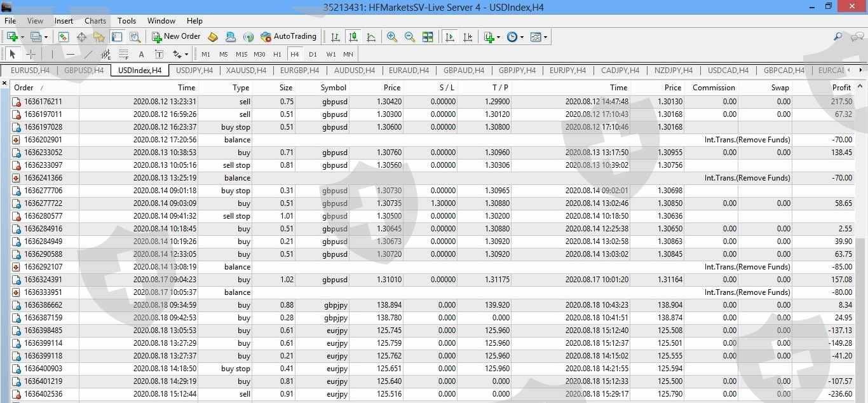This screenshot has height=403, width=868.
Task: Click the New Order button
Action: pyautogui.click(x=177, y=37)
